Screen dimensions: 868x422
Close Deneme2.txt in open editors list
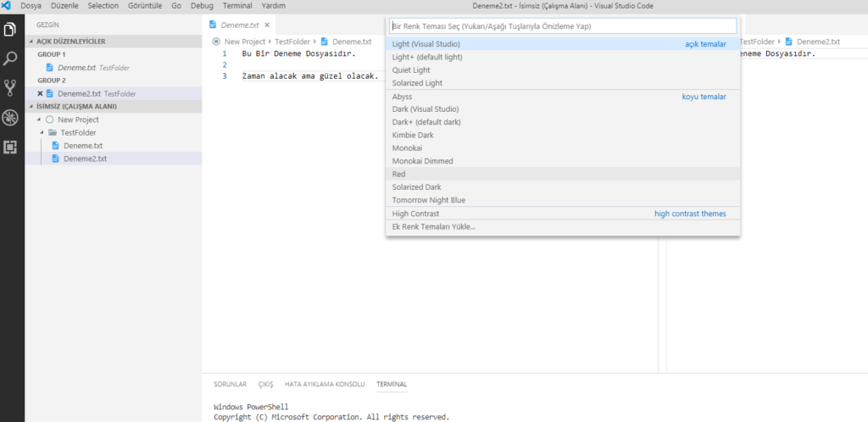[40, 93]
